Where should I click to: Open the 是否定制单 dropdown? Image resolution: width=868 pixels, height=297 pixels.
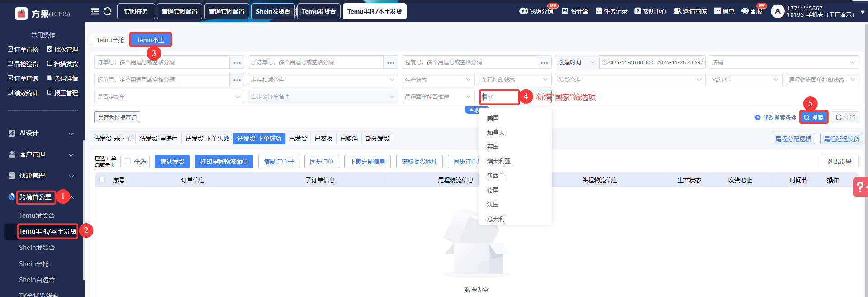coord(169,96)
